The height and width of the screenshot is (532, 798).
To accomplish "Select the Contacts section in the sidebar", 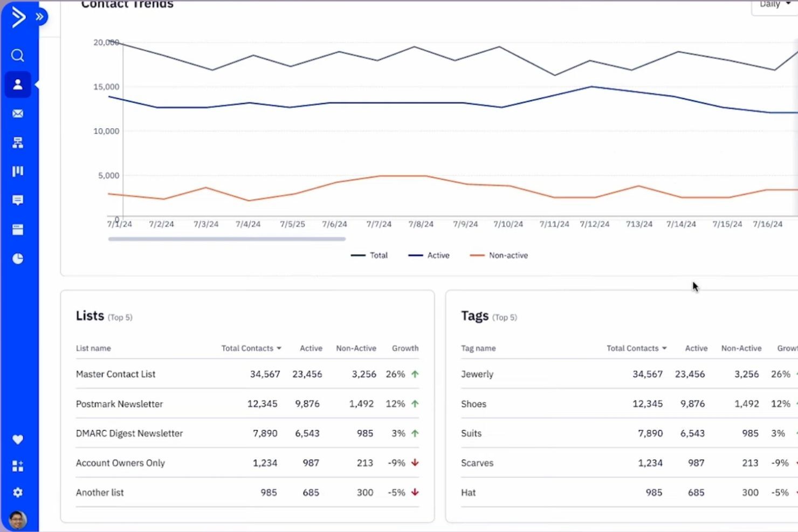I will [x=18, y=84].
